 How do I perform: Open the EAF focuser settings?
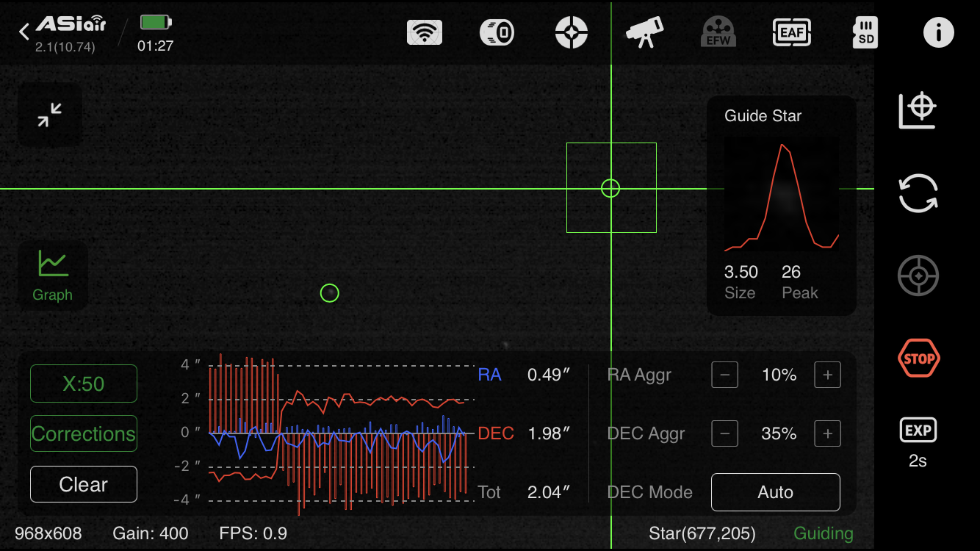point(791,32)
